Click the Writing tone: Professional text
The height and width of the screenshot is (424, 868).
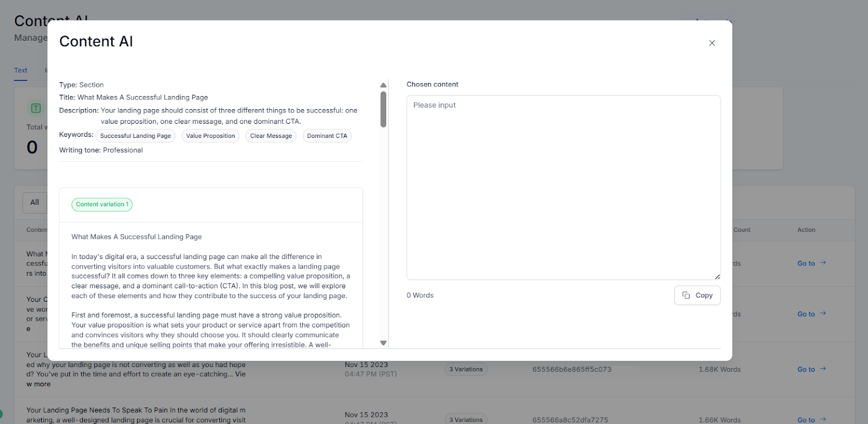[x=101, y=150]
